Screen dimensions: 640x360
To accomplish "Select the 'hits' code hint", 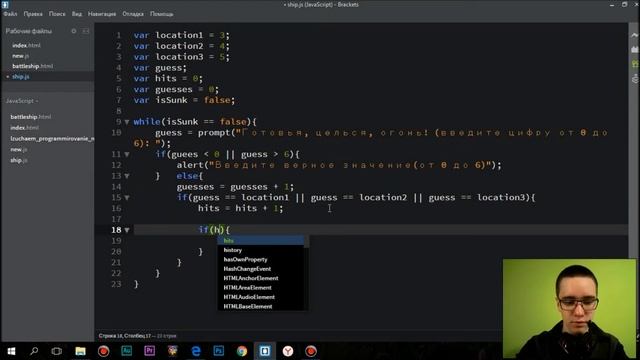I will point(261,241).
